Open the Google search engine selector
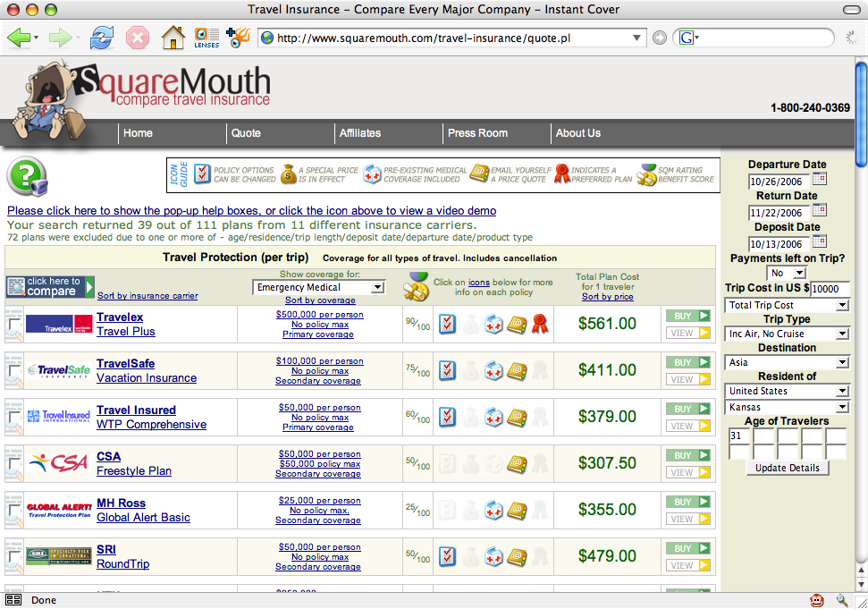 (x=689, y=38)
